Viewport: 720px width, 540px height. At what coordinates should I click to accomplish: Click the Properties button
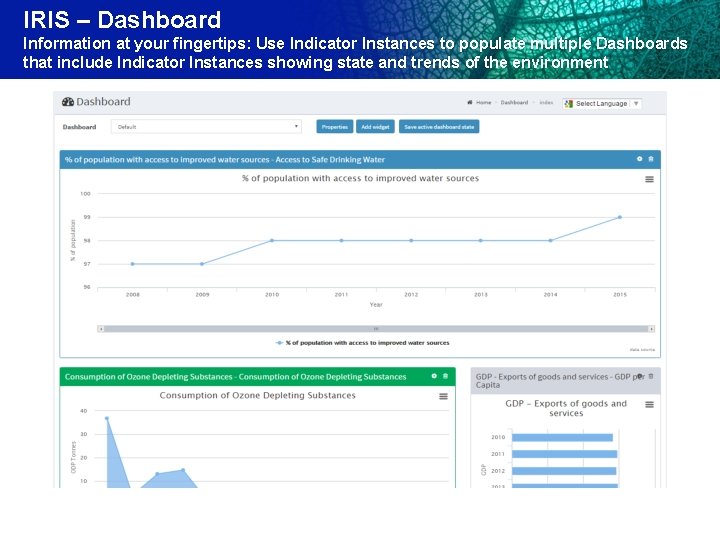[335, 127]
